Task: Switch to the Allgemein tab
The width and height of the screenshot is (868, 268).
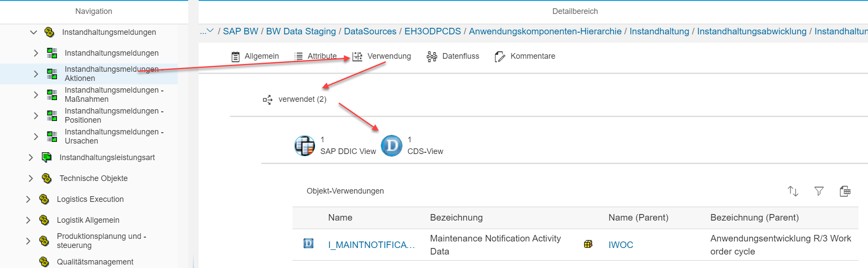Action: click(255, 56)
